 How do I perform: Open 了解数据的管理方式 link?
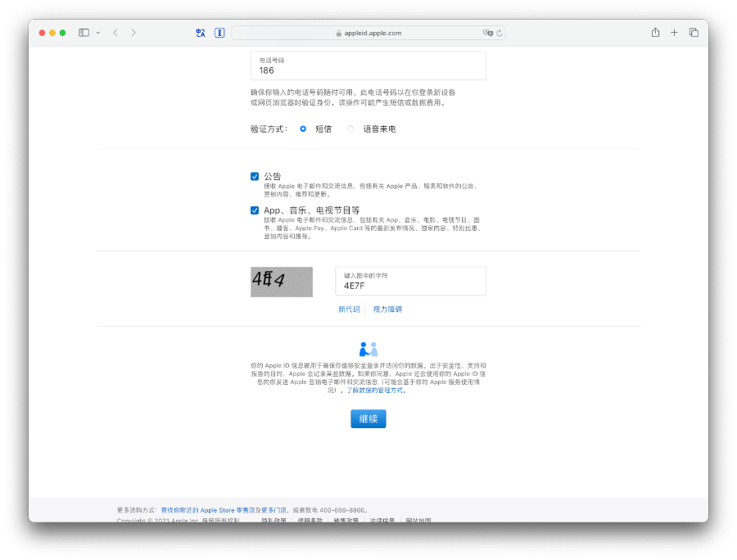(376, 391)
